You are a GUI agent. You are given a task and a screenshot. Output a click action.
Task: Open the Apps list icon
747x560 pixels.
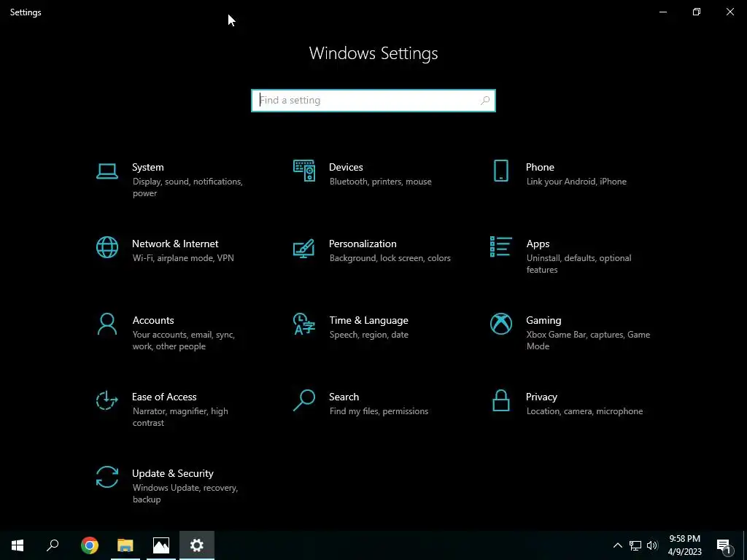500,246
